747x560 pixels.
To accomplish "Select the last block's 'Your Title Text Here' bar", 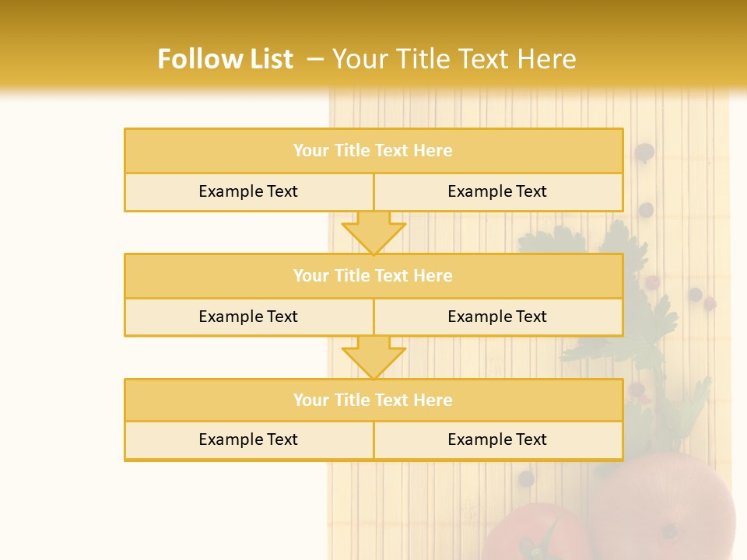I will [374, 400].
